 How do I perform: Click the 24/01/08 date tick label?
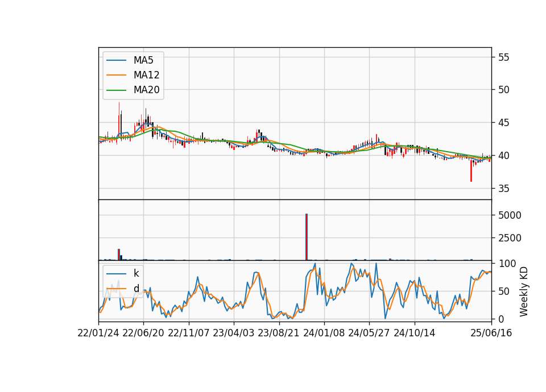tap(324, 333)
